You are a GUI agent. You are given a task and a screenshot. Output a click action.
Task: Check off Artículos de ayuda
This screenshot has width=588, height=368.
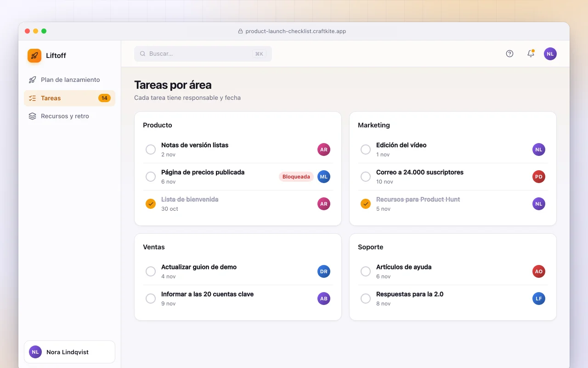click(x=366, y=271)
